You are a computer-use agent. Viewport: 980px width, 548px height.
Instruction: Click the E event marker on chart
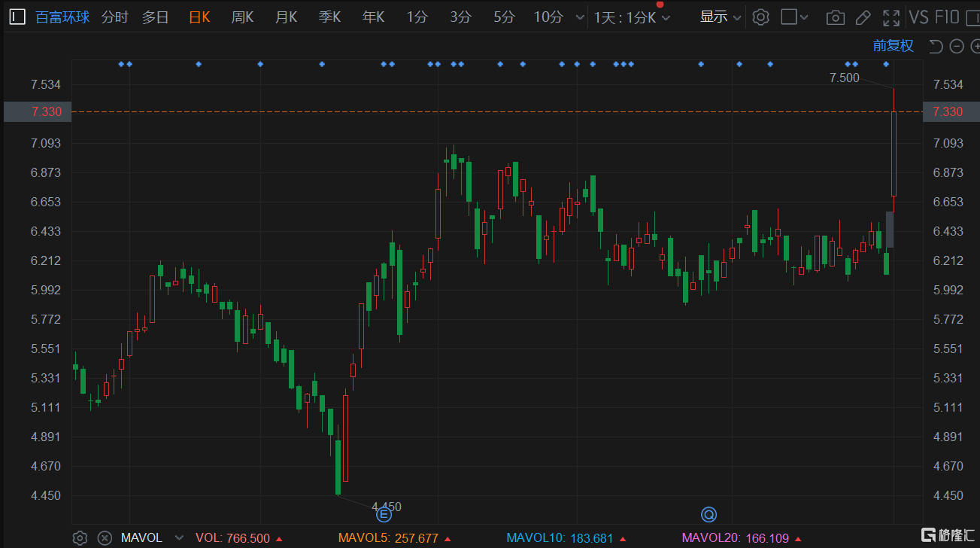384,515
